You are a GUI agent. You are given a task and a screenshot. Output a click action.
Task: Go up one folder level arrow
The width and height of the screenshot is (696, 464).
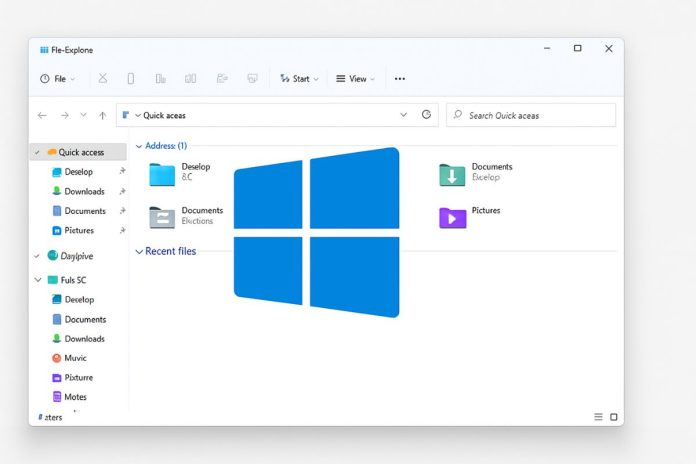click(103, 115)
